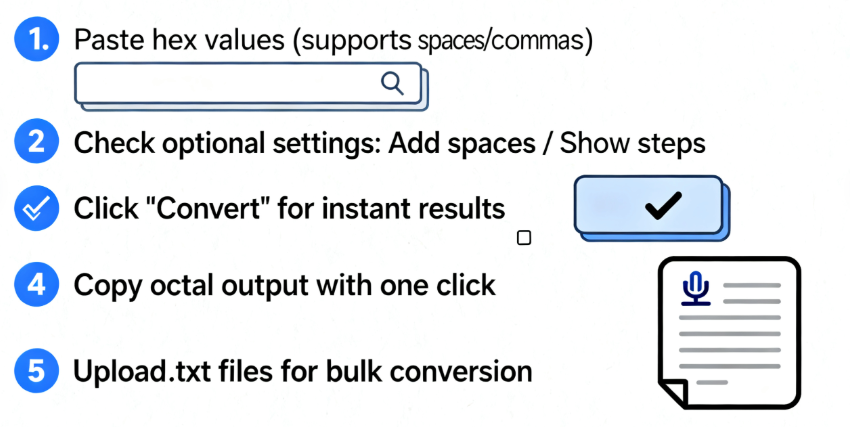Screen dimensions: 850x427
Task: Click "Check optional settings" heading text
Action: tap(222, 143)
